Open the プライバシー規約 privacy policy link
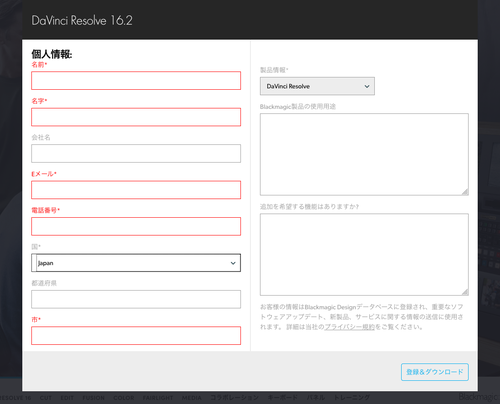 [x=350, y=327]
